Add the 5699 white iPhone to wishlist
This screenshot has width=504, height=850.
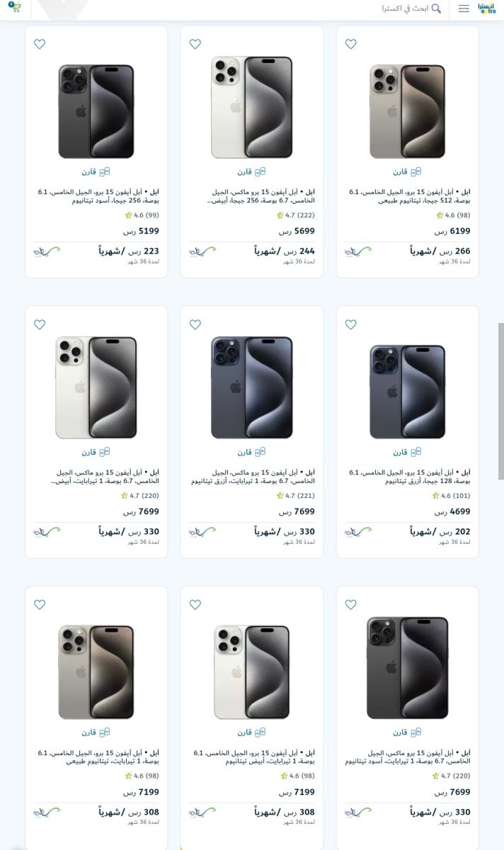(x=195, y=44)
